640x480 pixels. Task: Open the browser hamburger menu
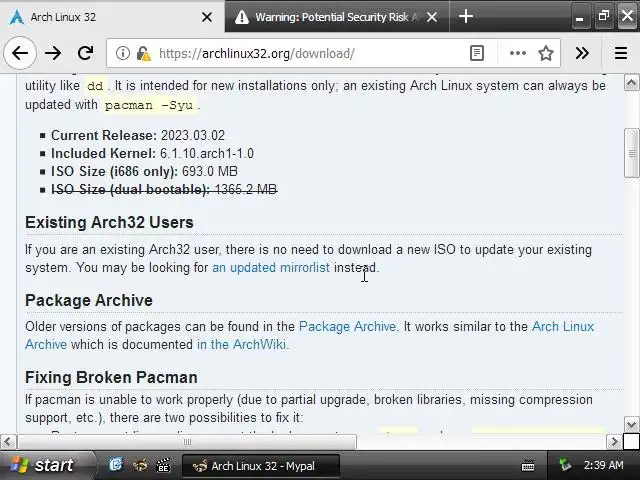pyautogui.click(x=620, y=54)
